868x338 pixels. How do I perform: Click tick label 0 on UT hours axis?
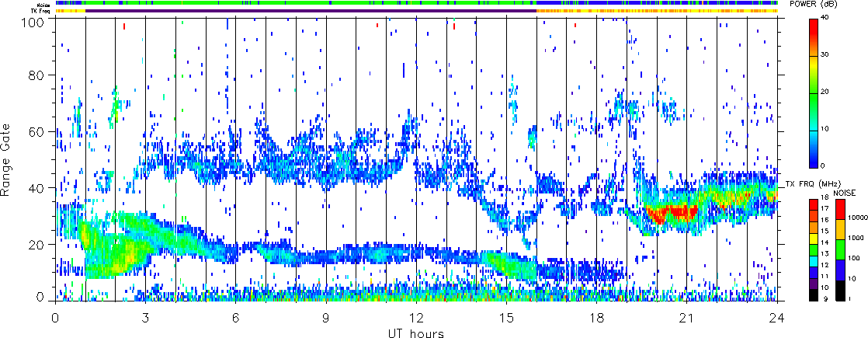[55, 319]
